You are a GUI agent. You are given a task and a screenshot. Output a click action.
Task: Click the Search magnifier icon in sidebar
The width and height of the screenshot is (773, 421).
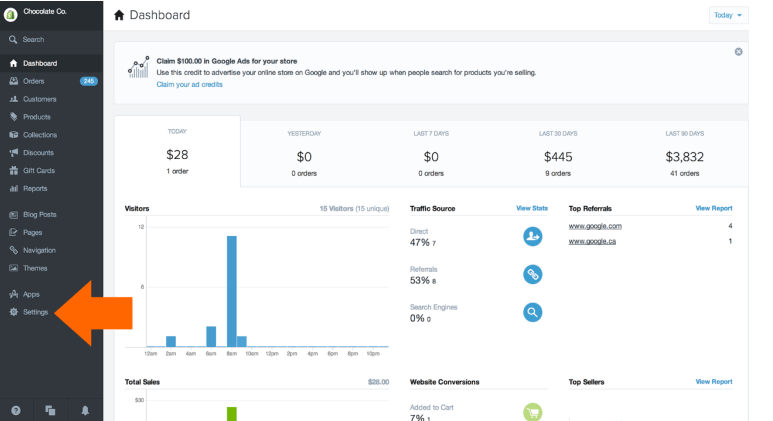(13, 39)
